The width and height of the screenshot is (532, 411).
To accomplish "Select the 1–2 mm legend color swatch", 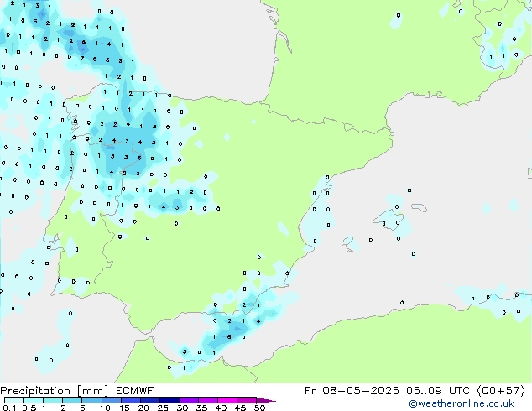I will click(53, 400).
